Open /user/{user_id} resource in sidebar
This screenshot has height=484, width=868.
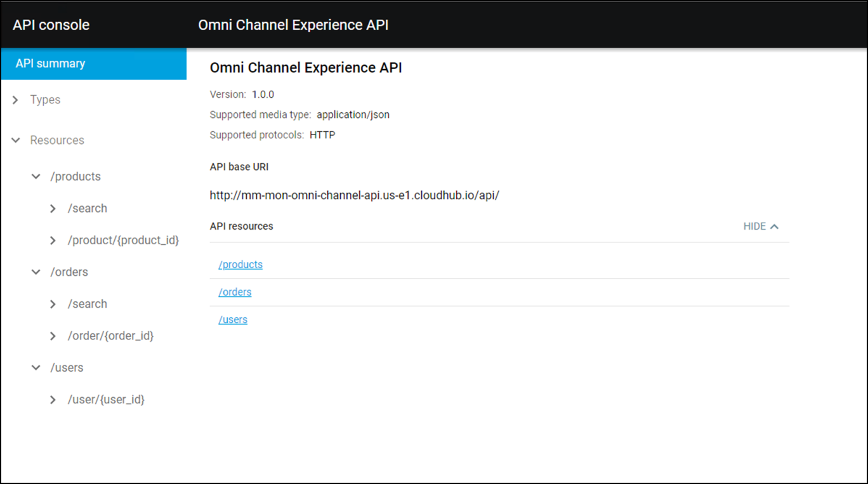point(106,400)
